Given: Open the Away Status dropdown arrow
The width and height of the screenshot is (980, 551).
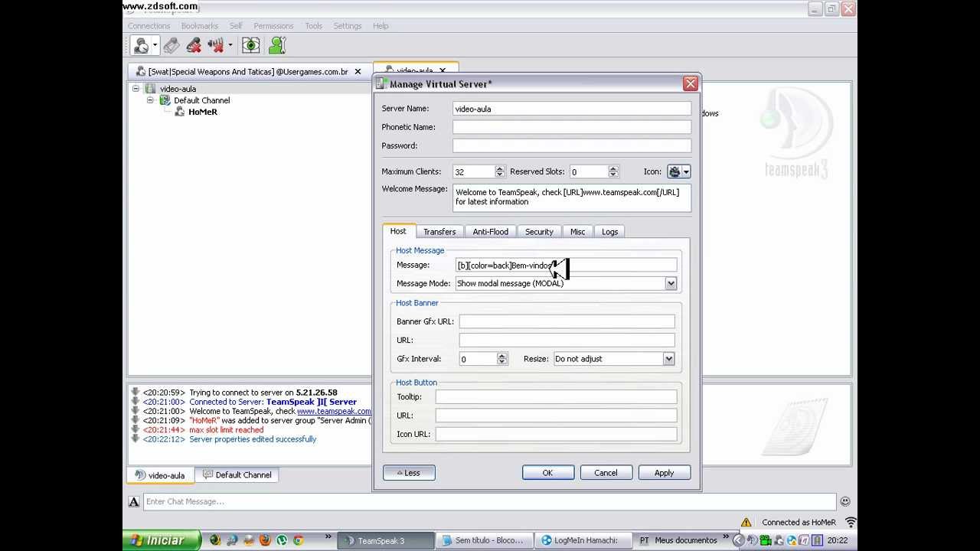Looking at the screenshot, I should 155,46.
